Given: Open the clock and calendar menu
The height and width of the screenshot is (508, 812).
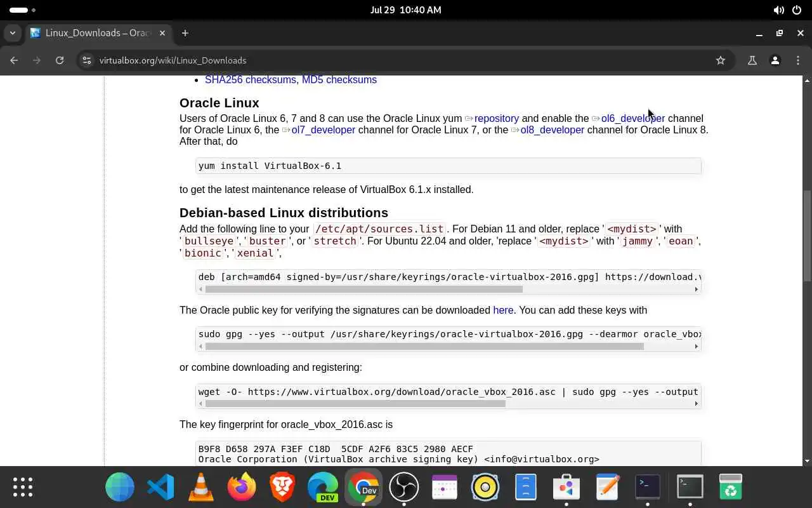Looking at the screenshot, I should (405, 10).
